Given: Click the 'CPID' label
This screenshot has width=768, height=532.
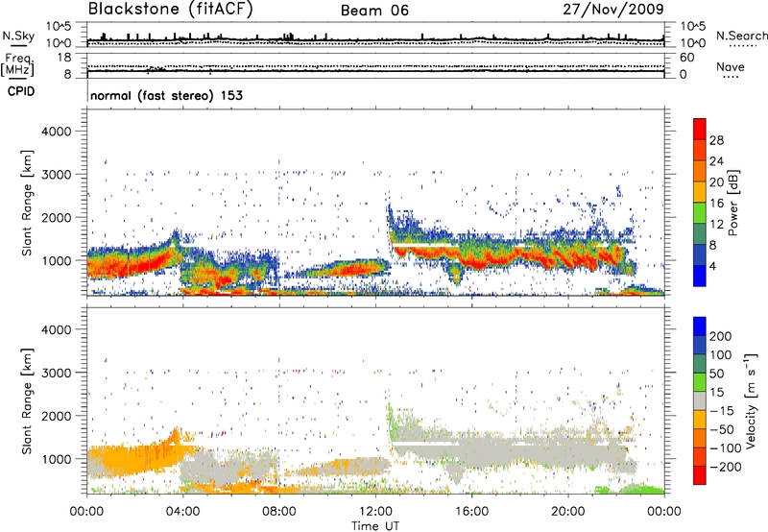Looking at the screenshot, I should click(21, 91).
